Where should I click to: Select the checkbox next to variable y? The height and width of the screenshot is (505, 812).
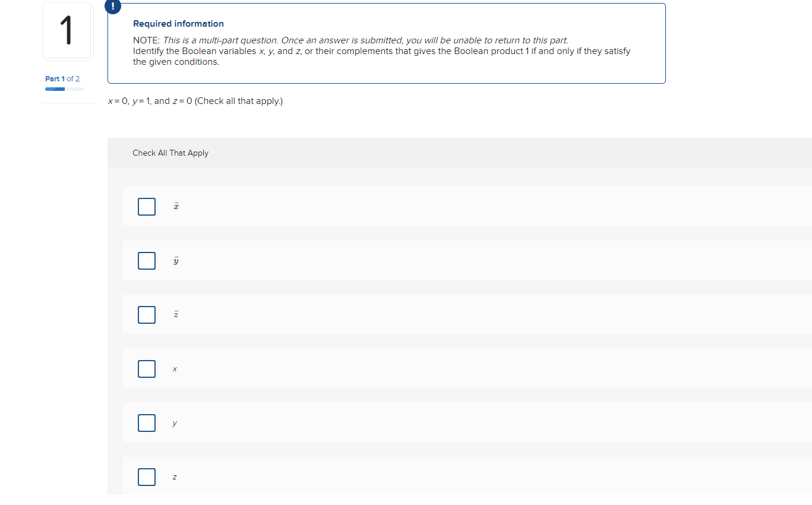[146, 422]
